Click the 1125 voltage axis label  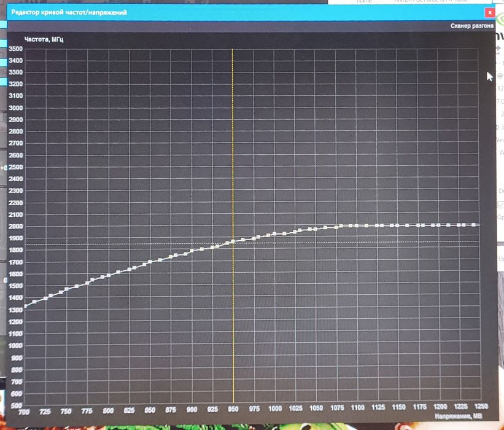[378, 407]
